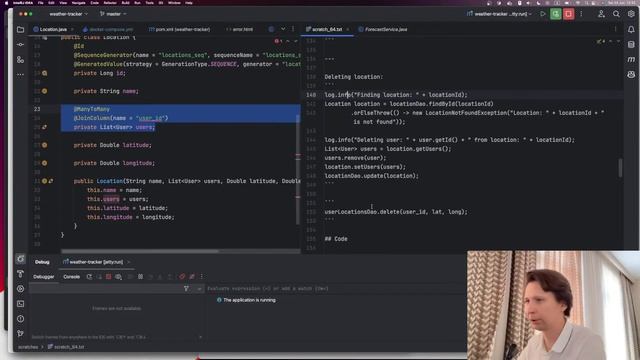Open the Apple menu
640x360 pixels.
[x=6, y=2]
